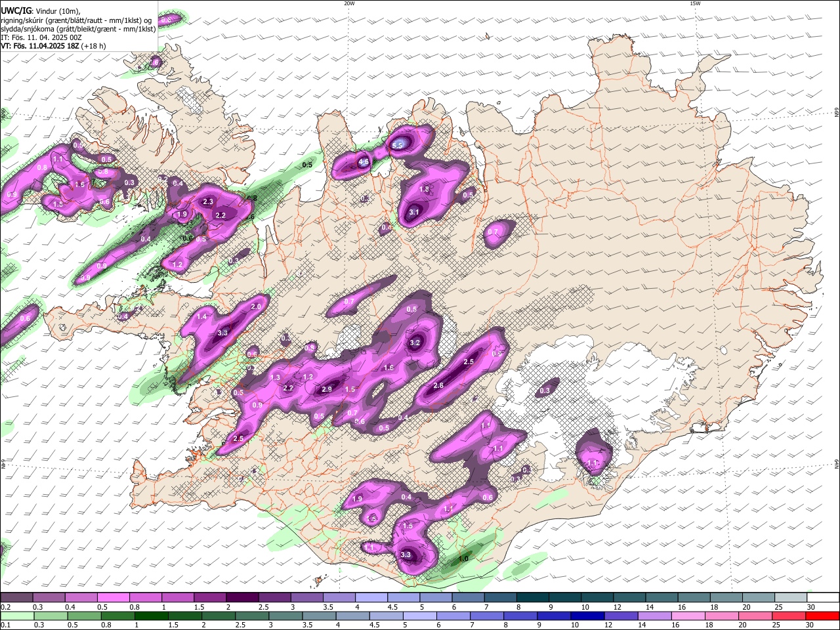This screenshot has width=840, height=630.
Task: Select the snow-scale swatch between 1.5 and 2
Action: [210, 597]
